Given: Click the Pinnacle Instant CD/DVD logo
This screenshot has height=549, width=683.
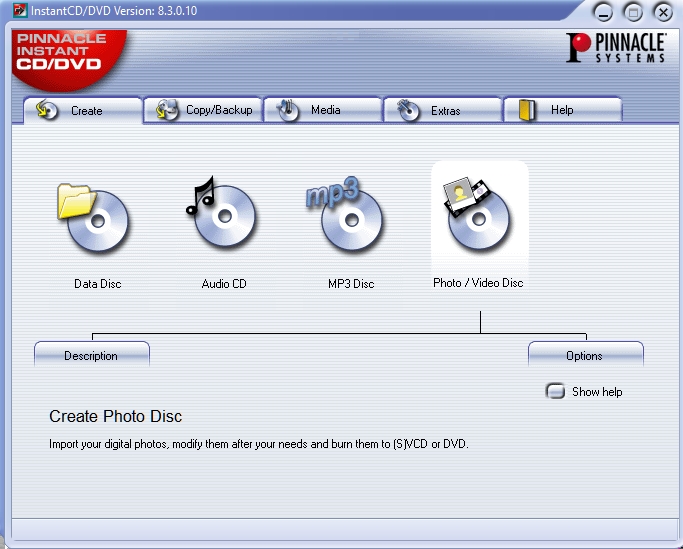Looking at the screenshot, I should pos(68,60).
